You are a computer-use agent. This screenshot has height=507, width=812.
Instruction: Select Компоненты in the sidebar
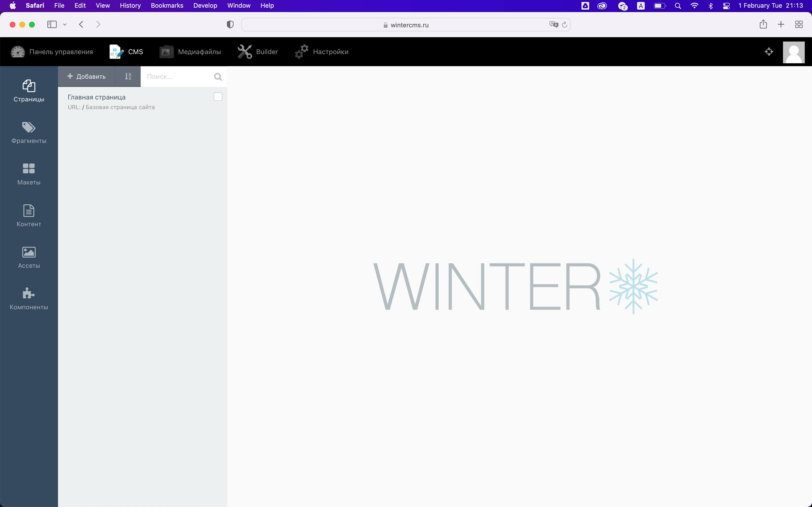coord(29,298)
